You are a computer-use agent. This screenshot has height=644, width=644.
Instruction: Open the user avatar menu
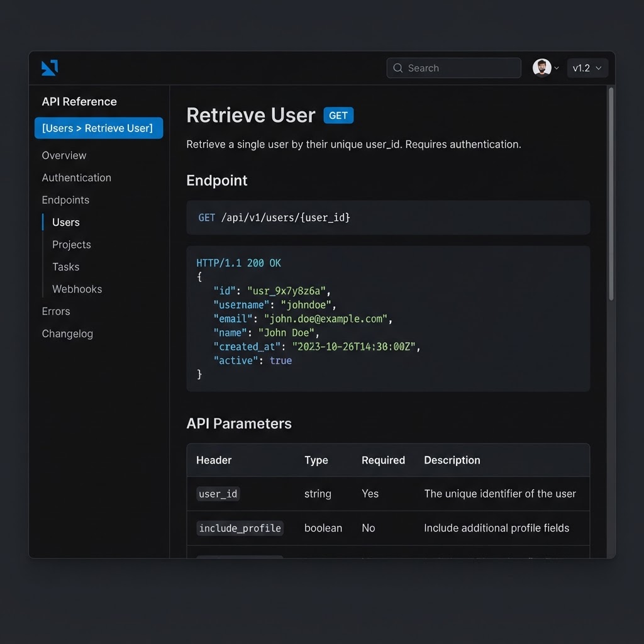541,68
